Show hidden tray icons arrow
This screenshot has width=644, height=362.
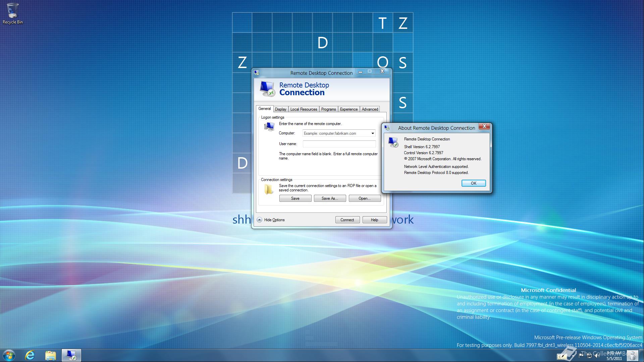coord(573,356)
